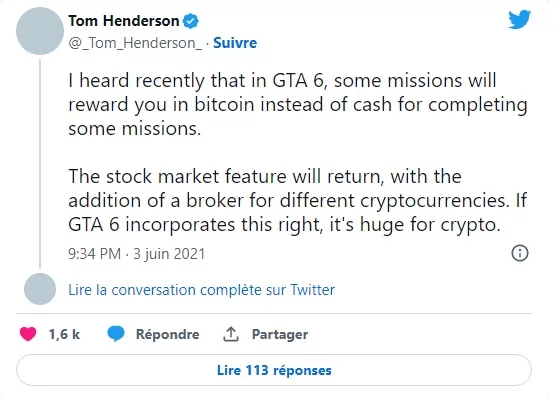The width and height of the screenshot is (554, 396).
Task: Open the tweet info circle icon
Action: (x=520, y=253)
